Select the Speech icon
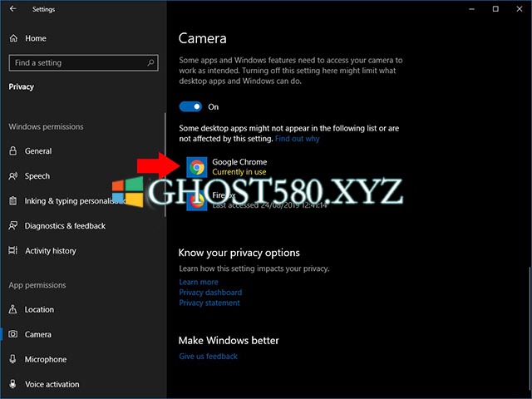Image resolution: width=532 pixels, height=399 pixels. pyautogui.click(x=13, y=176)
